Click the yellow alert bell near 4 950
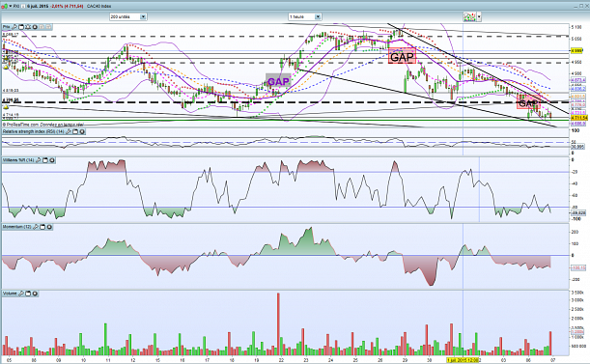 click(x=6, y=67)
